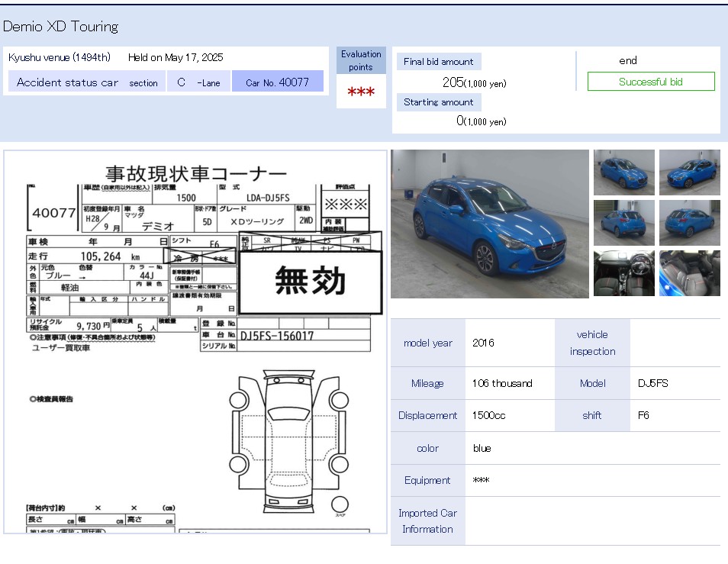The height and width of the screenshot is (564, 728).
Task: Click the Demio XD Touring title
Action: tap(60, 27)
